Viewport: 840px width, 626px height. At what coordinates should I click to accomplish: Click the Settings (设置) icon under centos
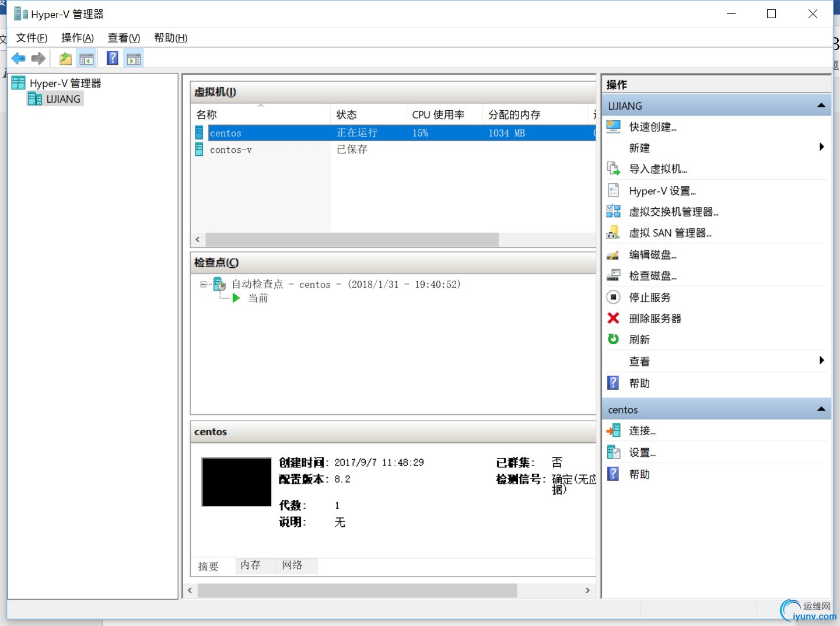614,452
